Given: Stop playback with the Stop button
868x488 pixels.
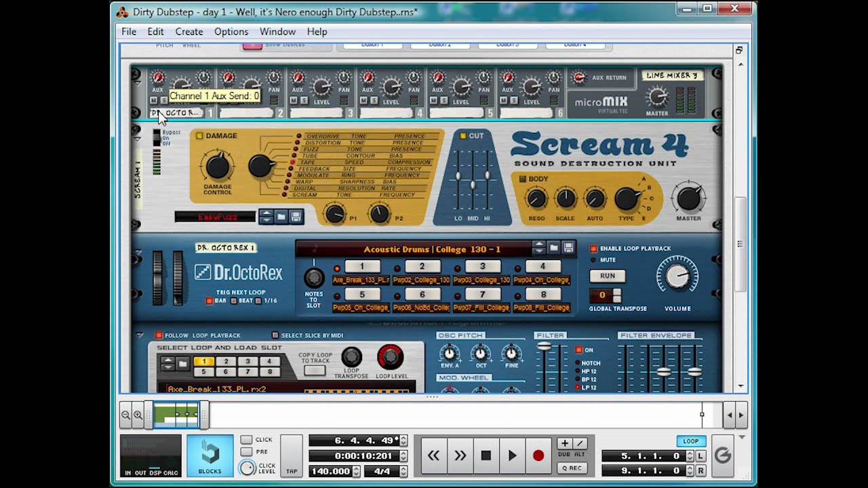Looking at the screenshot, I should [486, 455].
